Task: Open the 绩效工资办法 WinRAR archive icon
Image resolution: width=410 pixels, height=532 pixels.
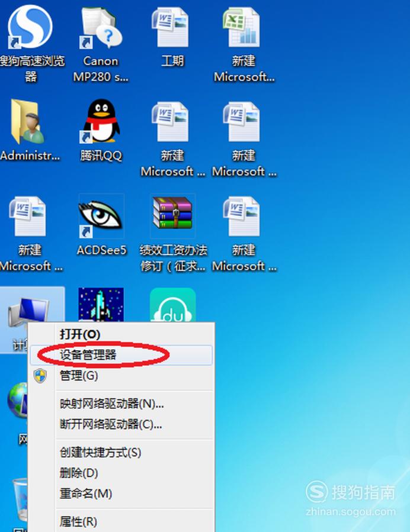Action: (x=172, y=214)
